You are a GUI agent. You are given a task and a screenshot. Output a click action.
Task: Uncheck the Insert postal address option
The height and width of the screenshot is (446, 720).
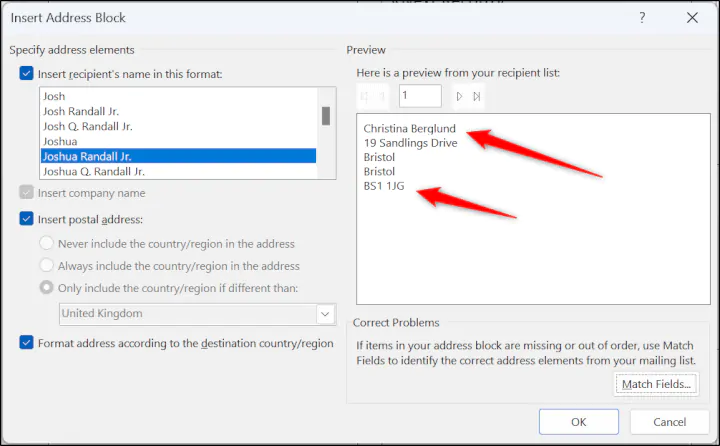26,219
